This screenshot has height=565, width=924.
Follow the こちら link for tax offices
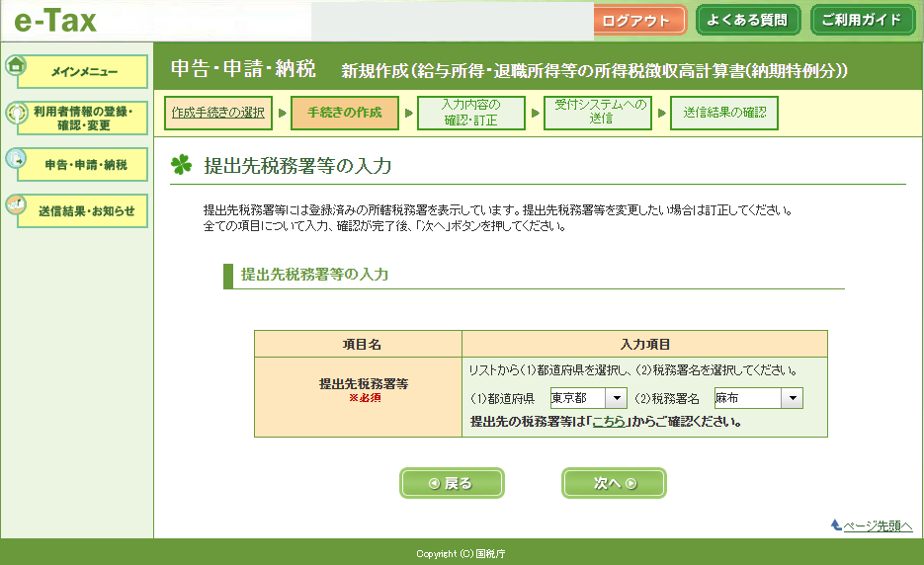point(609,422)
